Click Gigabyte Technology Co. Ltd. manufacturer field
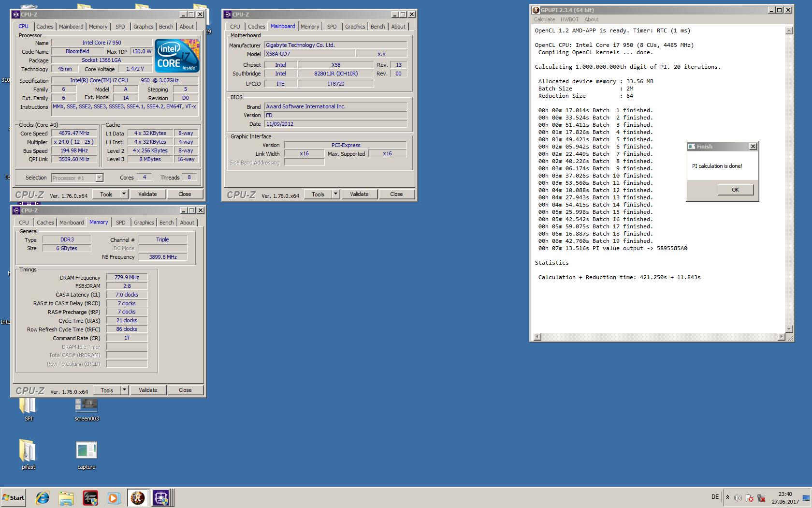This screenshot has width=812, height=508. click(x=335, y=45)
